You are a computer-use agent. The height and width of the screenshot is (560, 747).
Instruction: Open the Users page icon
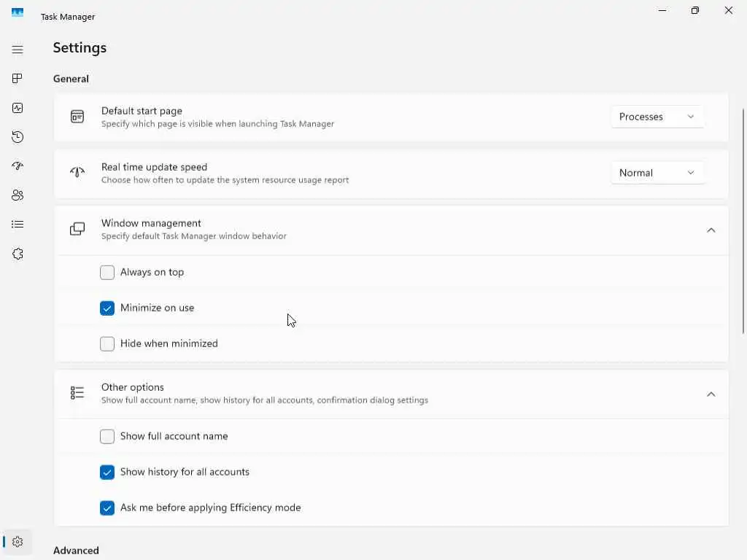coord(18,195)
